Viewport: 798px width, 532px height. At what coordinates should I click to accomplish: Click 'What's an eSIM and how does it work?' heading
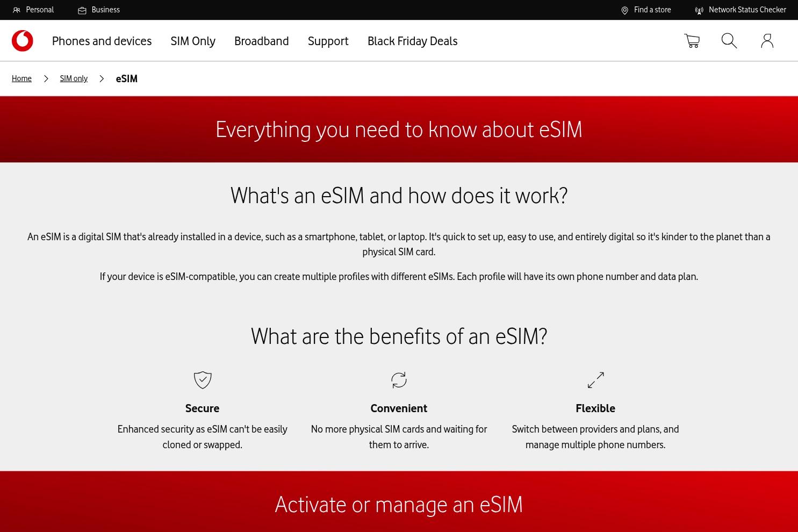pos(399,196)
